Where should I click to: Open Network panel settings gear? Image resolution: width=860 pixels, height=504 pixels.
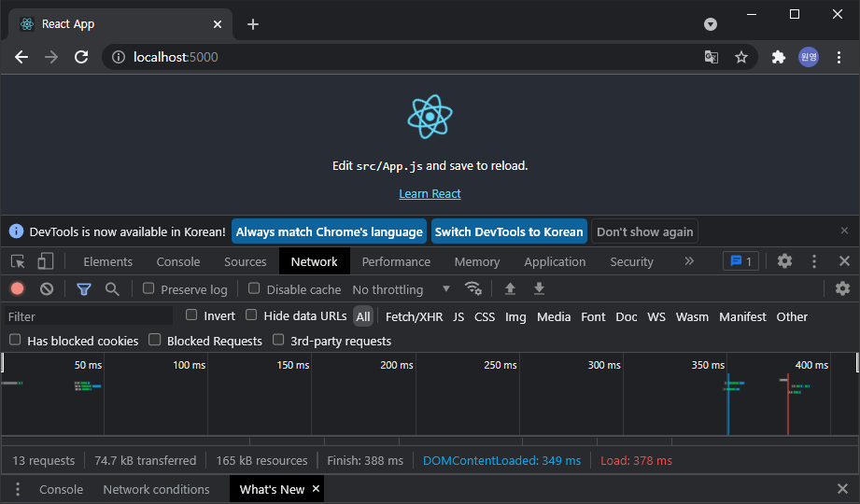[x=842, y=288]
